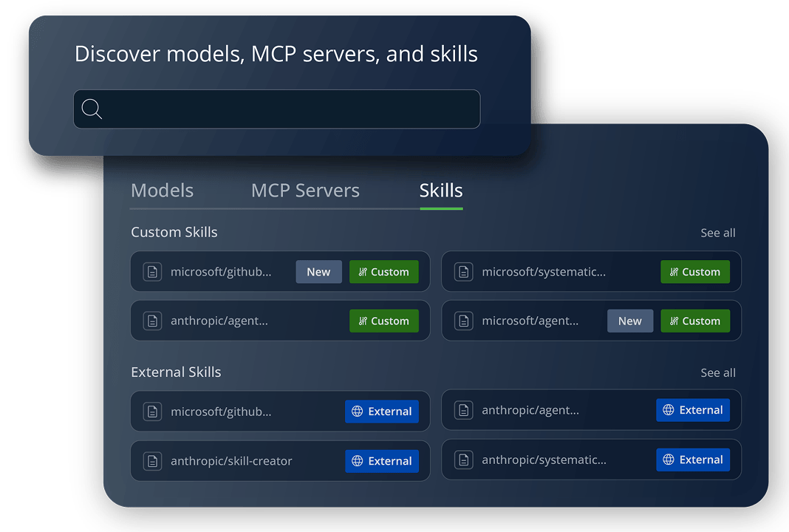Click Discover models, MCP servers, and skills heading
The width and height of the screenshot is (789, 532).
coord(276,54)
